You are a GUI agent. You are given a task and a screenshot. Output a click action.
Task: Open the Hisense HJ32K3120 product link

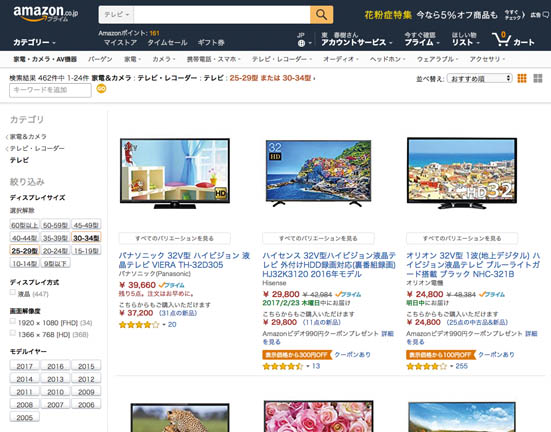(x=329, y=265)
